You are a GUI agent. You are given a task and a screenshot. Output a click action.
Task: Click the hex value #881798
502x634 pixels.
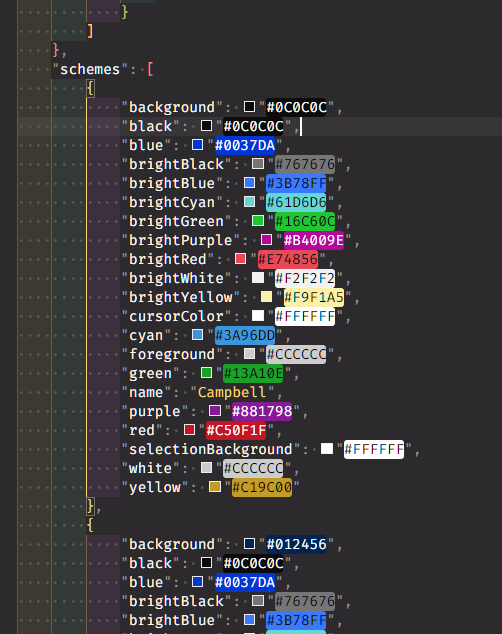click(x=262, y=411)
